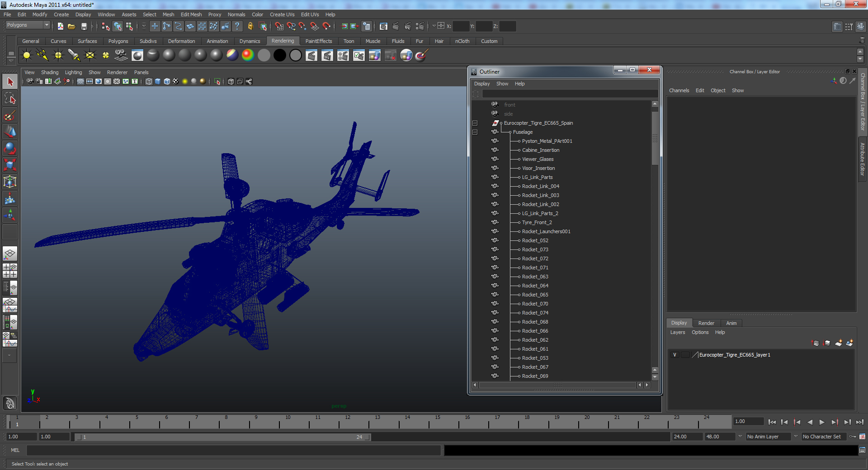This screenshot has height=470, width=868.
Task: Switch to the Animation shelf tab
Action: coord(217,41)
